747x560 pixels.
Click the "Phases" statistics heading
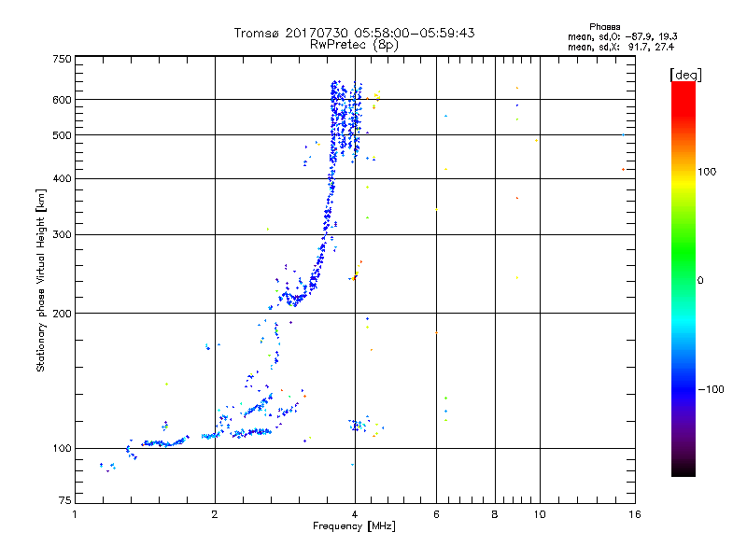(604, 27)
